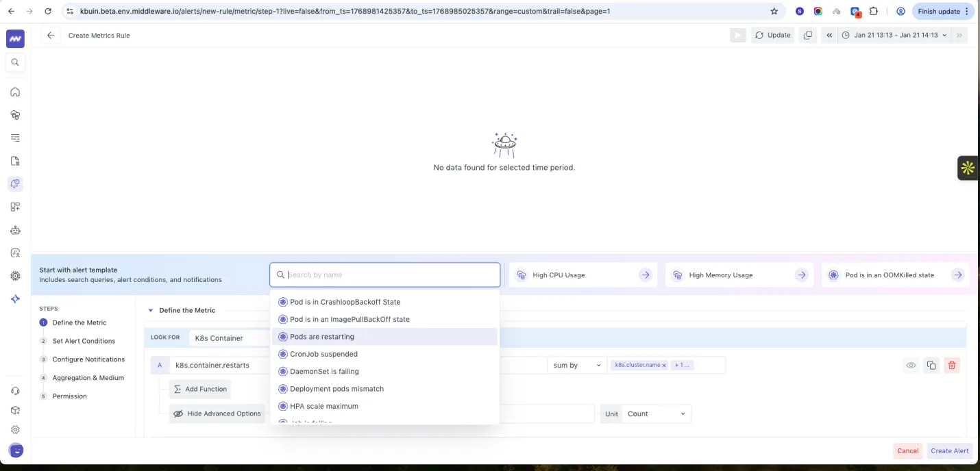This screenshot has height=471, width=980.
Task: Duplicate query A with copy icon
Action: (931, 365)
